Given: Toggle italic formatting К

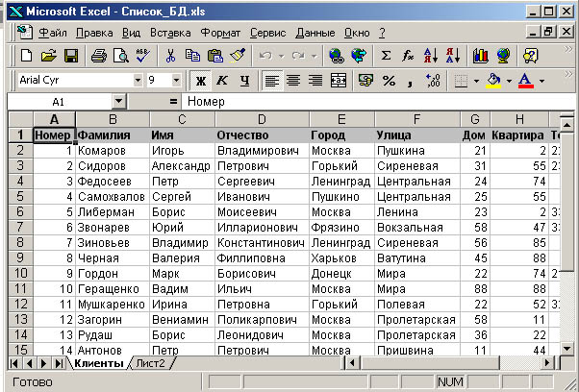Looking at the screenshot, I should click(222, 80).
